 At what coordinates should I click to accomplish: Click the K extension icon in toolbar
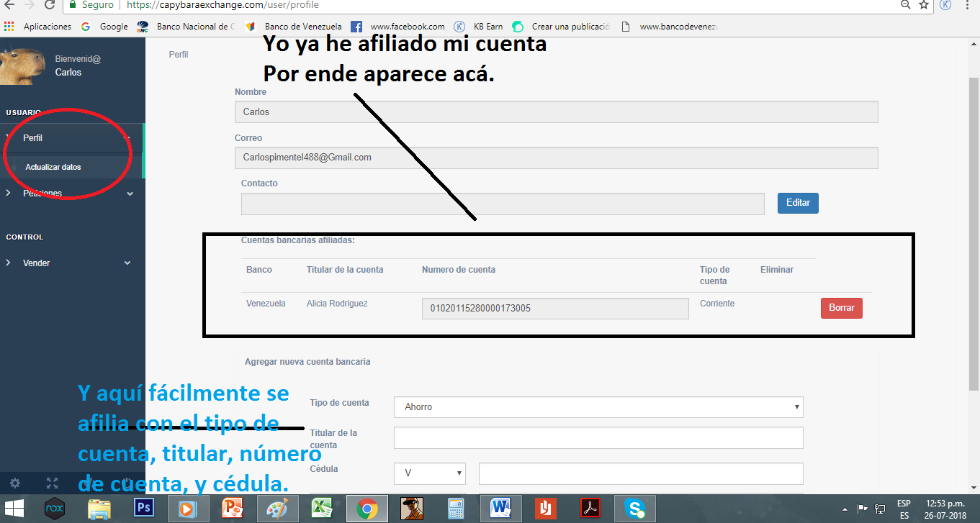point(946,4)
